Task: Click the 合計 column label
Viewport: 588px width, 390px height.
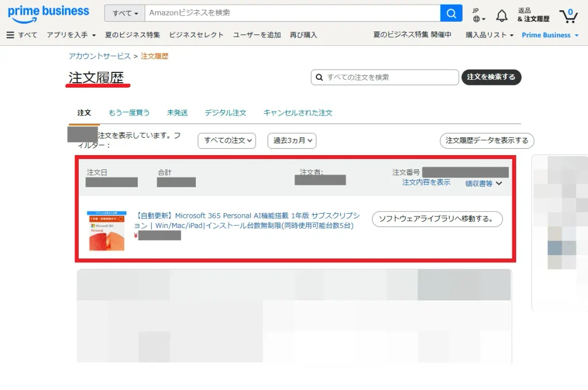Action: point(164,172)
